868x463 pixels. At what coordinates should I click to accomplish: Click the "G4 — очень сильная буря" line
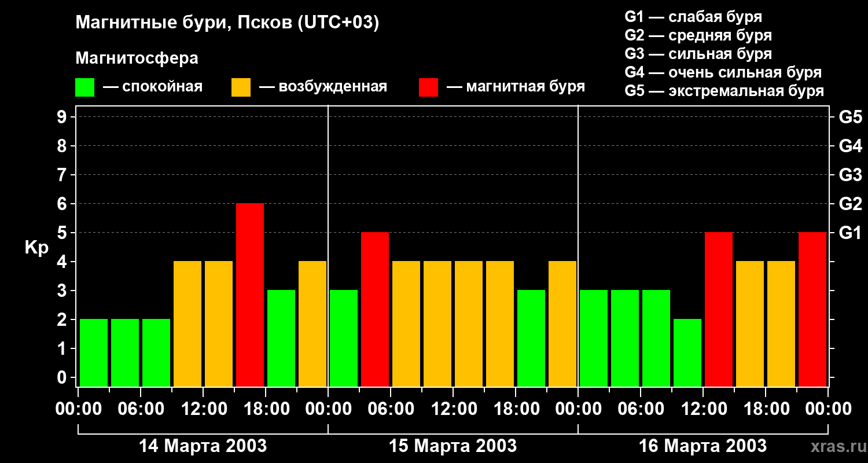pos(723,72)
